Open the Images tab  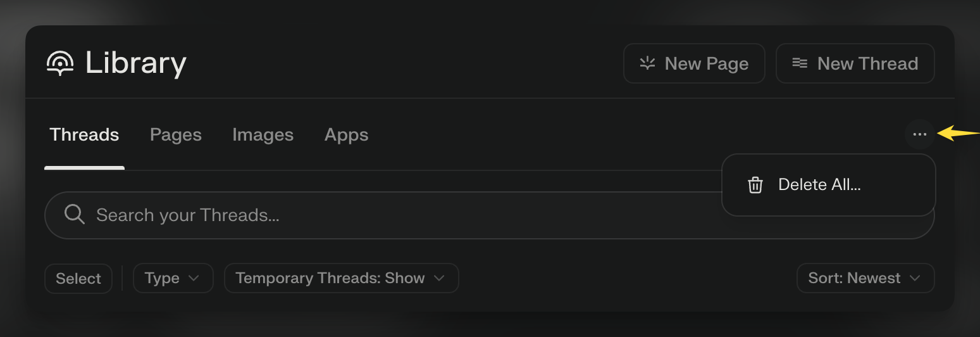point(263,135)
